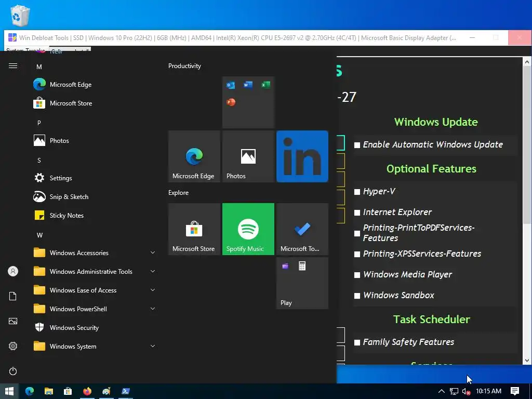Open the Play folder tile

pyautogui.click(x=302, y=283)
